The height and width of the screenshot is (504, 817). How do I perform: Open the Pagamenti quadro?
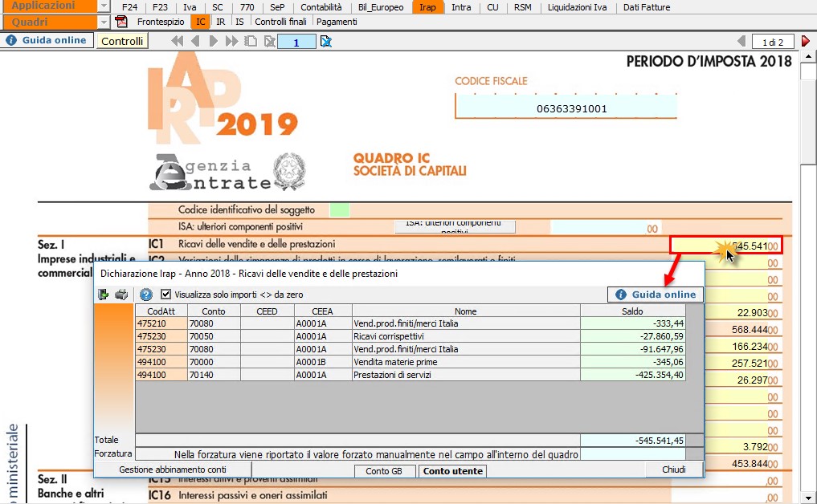[x=337, y=22]
